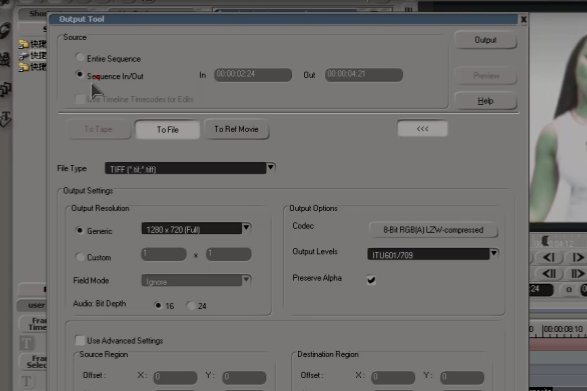Click the Custom width field

point(164,255)
